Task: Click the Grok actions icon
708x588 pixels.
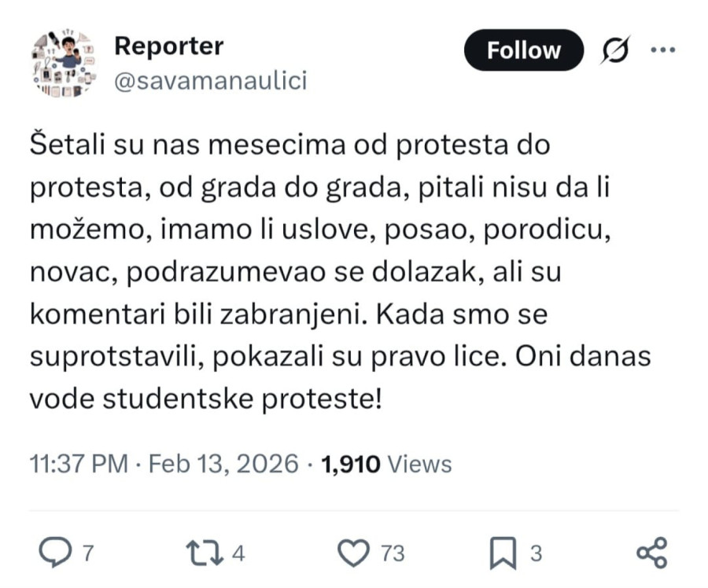Action: tap(614, 50)
